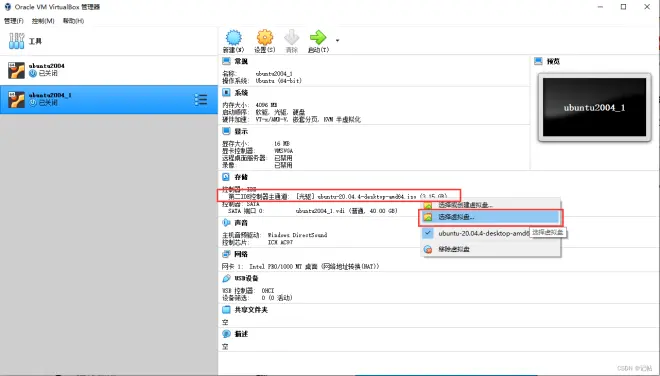Choose 选择或创建虚拟盘 in context menu
Screen dimensions: 660x376
[491, 205]
